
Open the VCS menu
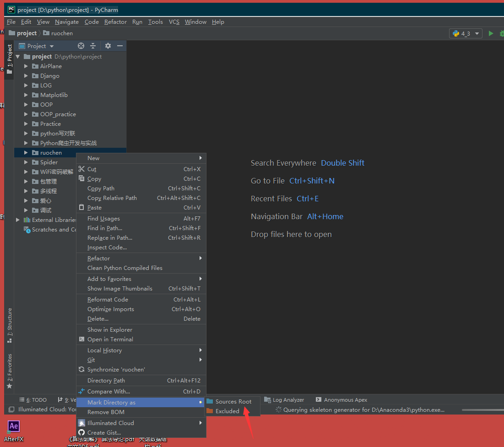point(174,22)
